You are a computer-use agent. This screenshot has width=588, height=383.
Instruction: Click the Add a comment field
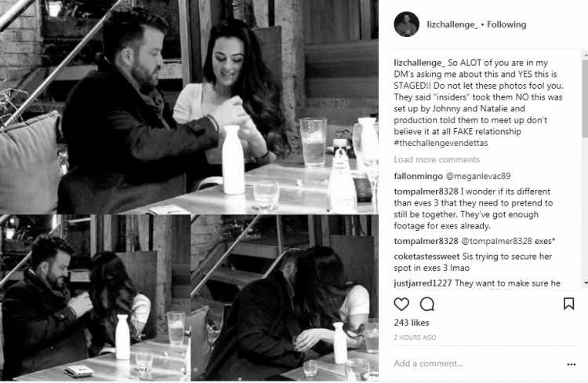point(476,363)
